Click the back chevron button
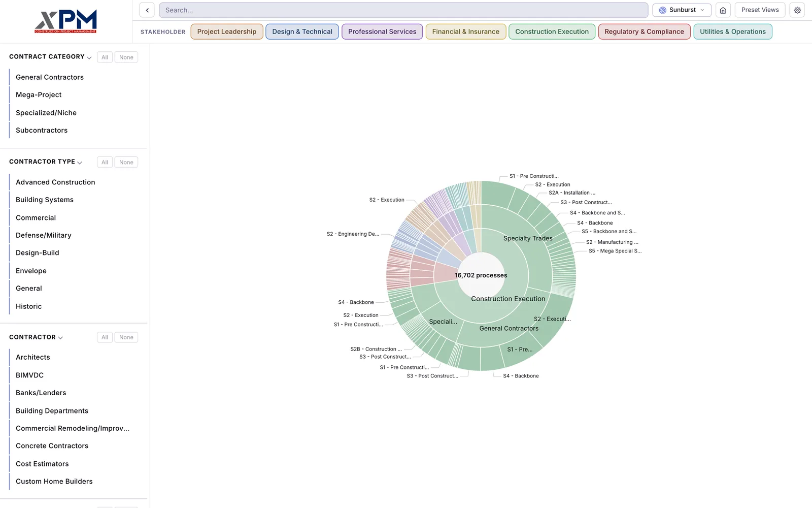 point(147,10)
